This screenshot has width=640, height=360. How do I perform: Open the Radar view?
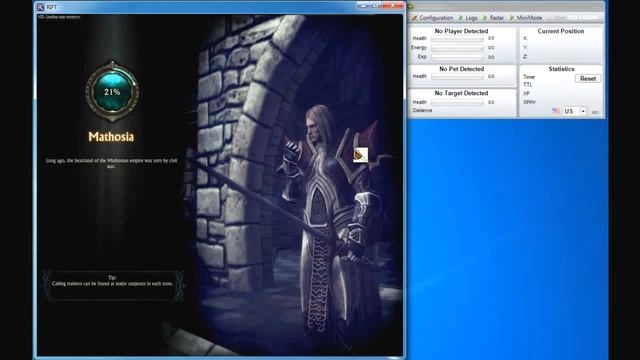(x=497, y=18)
